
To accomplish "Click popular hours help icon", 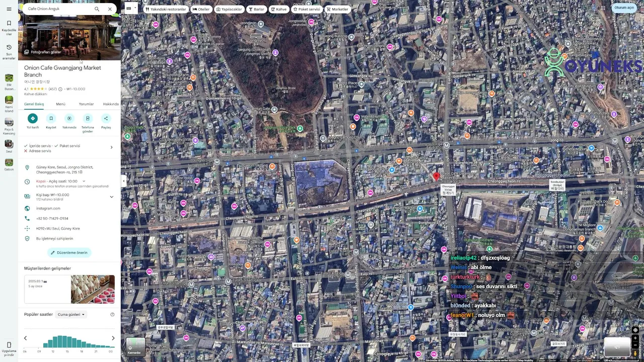I will [112, 314].
